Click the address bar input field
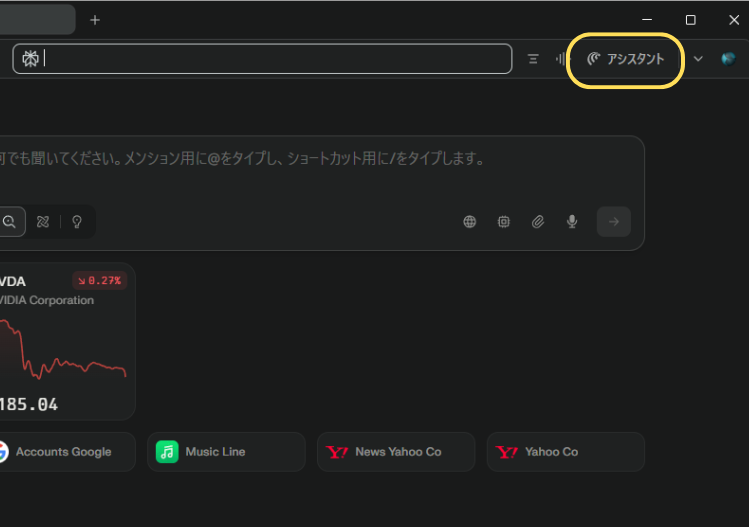Screen dimensions: 749x527 [x=270, y=59]
